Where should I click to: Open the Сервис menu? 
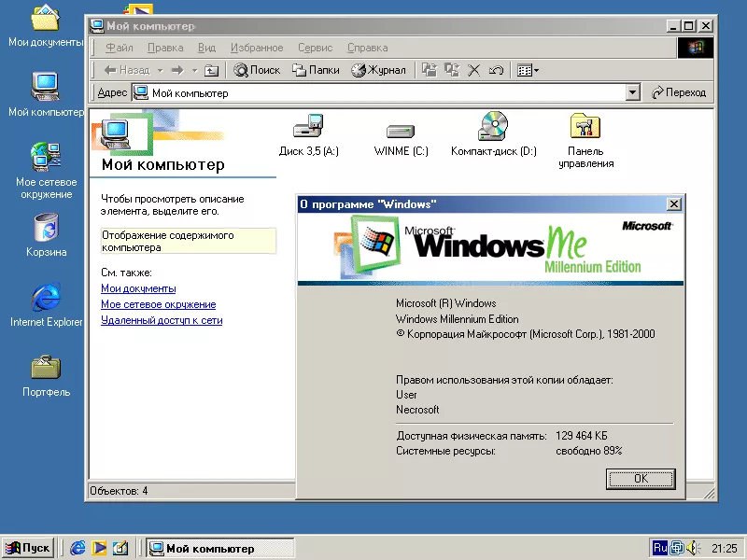315,48
